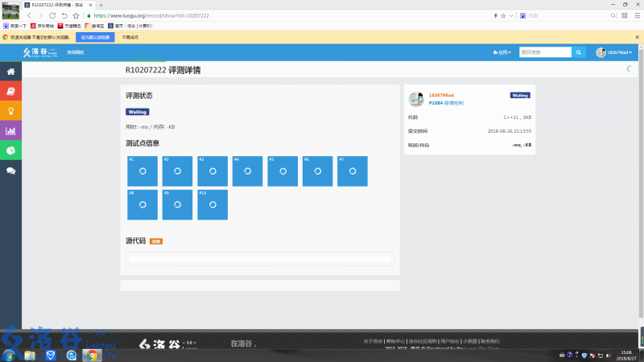Click the red book icon in sidebar

[x=10, y=91]
